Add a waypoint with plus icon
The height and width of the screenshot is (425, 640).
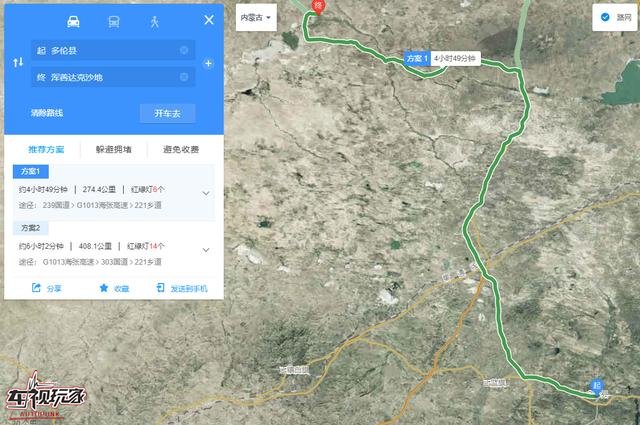[208, 63]
